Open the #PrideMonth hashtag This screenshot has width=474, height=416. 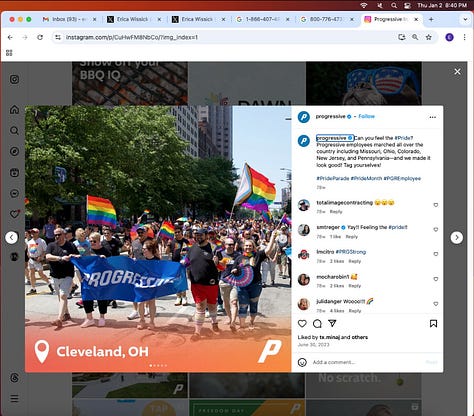366,178
